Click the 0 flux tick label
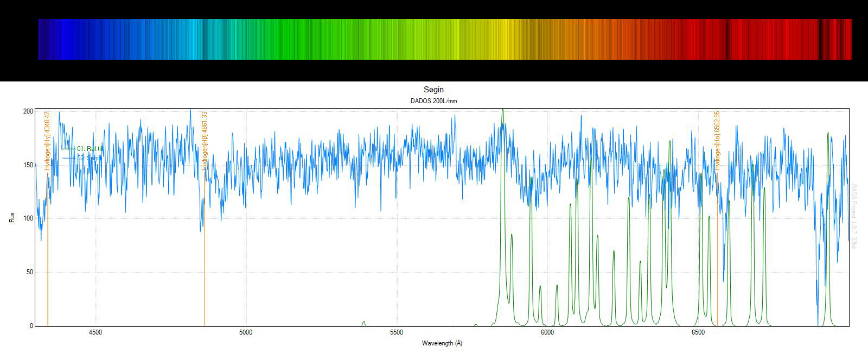This screenshot has height=353, width=868. (x=31, y=326)
